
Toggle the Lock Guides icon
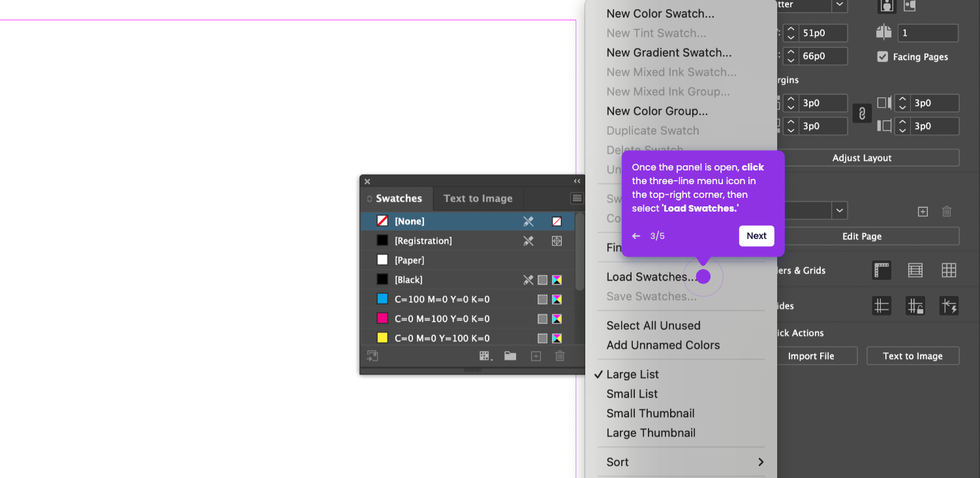[915, 306]
